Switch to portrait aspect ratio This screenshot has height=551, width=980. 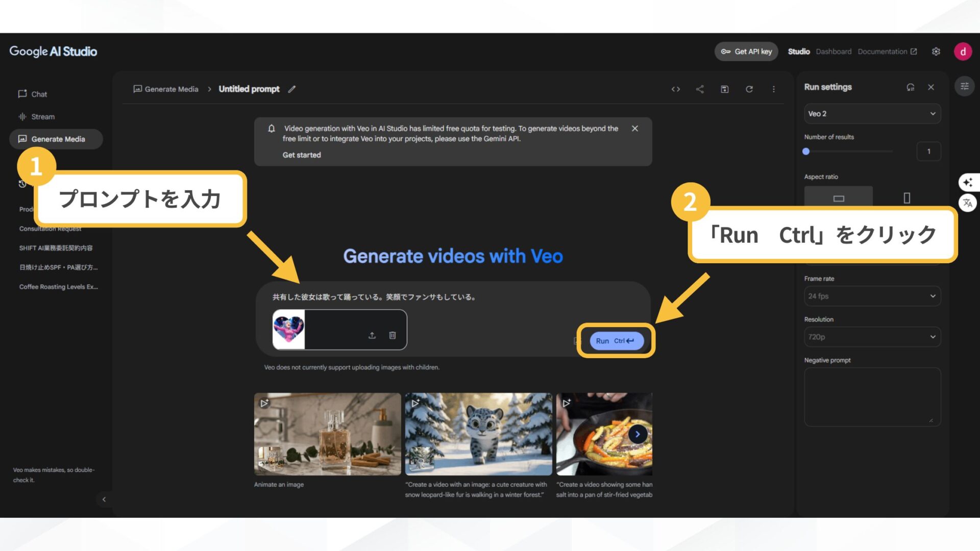point(906,198)
